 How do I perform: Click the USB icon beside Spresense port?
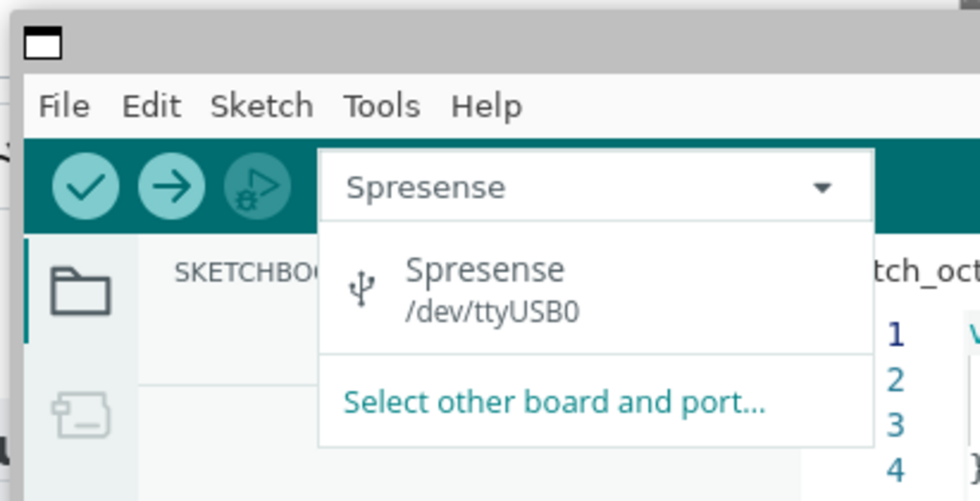click(x=362, y=289)
